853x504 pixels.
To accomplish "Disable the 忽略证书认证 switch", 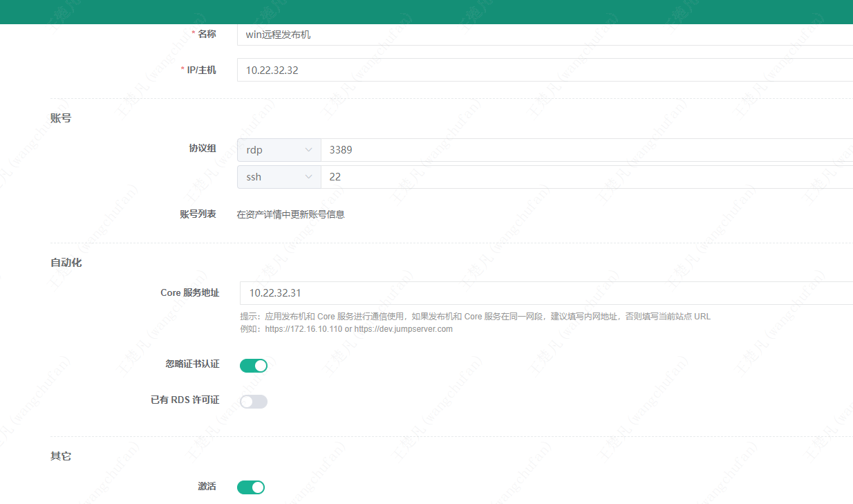I will click(x=254, y=365).
